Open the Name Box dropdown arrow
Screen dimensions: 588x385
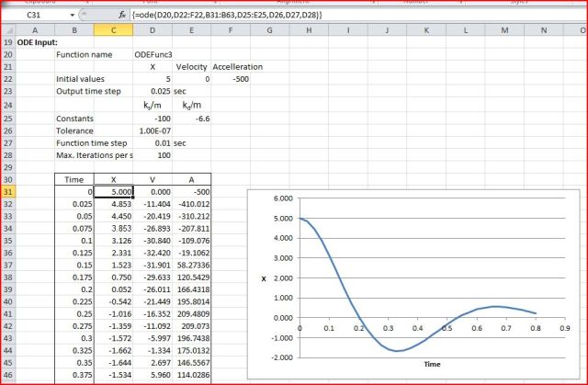[x=73, y=16]
